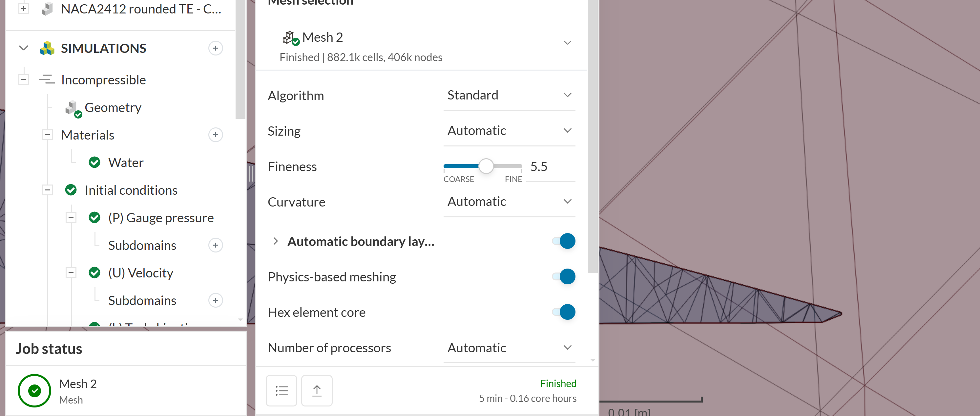Open the Algorithm dropdown set to Standard
Image resolution: width=980 pixels, height=416 pixels.
point(509,95)
